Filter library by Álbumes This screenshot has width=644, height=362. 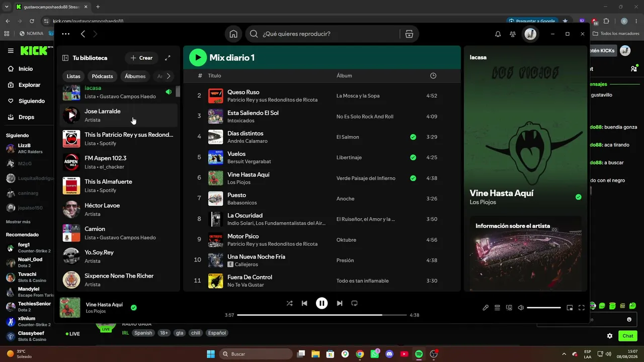coord(135,76)
